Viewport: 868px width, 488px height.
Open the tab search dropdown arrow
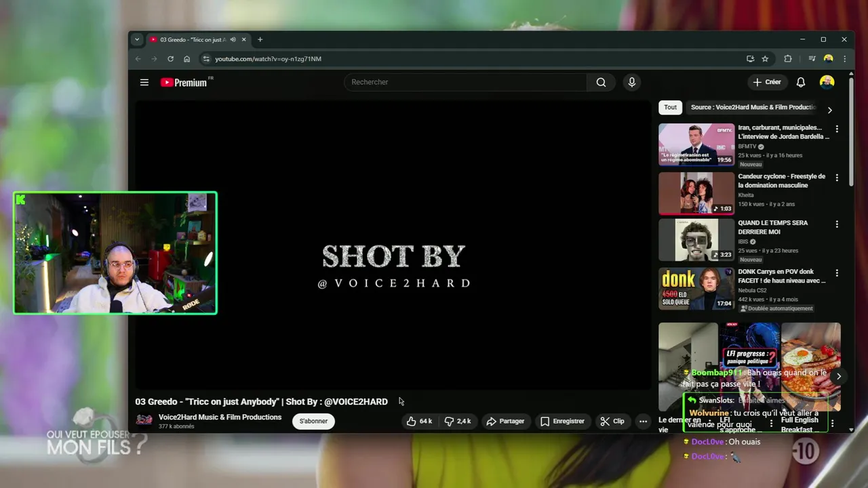(x=137, y=39)
